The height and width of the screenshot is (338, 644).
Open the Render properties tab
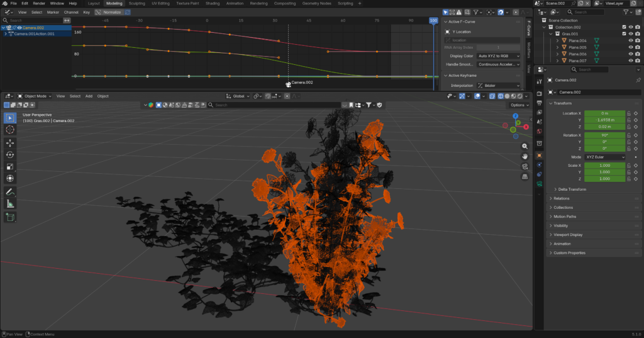539,94
